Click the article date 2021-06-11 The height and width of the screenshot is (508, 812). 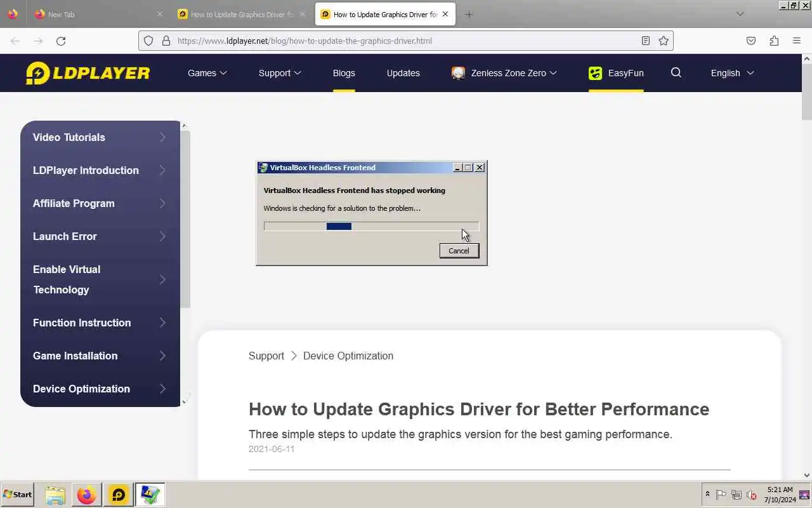click(x=272, y=449)
